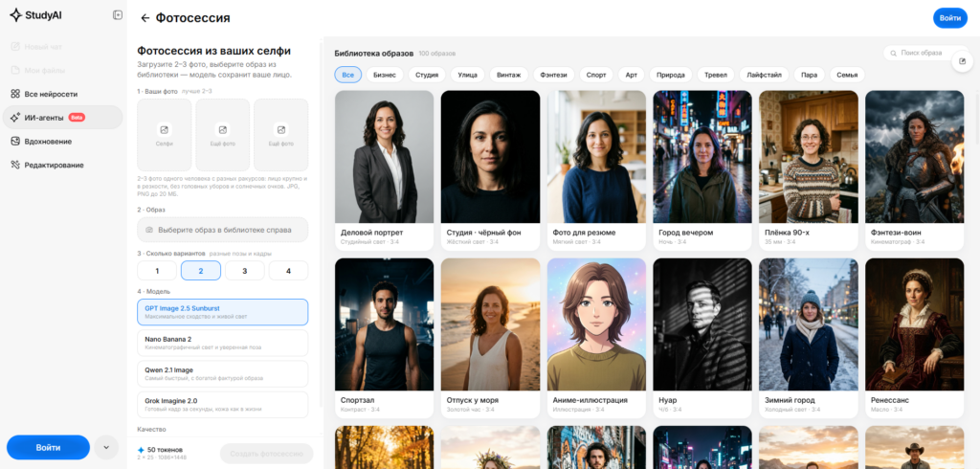Select 2 variants
The image size is (980, 469).
(201, 271)
